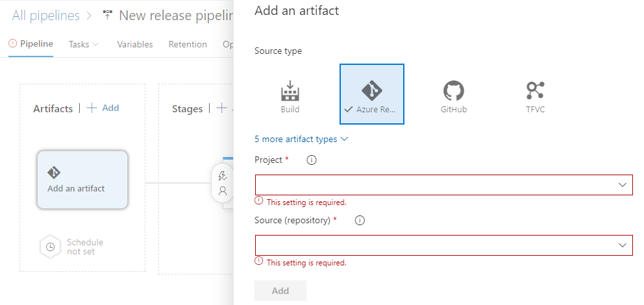Open the Project dropdown
This screenshot has width=644, height=305.
(x=443, y=185)
